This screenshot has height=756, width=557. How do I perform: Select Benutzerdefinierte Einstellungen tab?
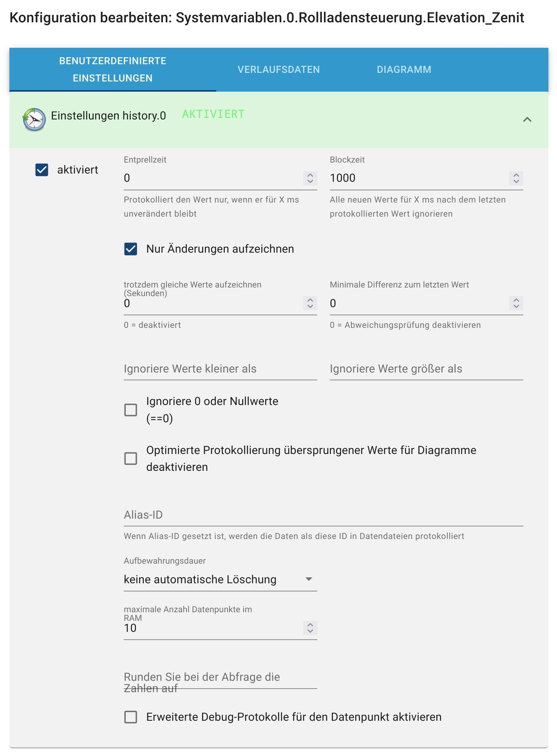point(113,69)
